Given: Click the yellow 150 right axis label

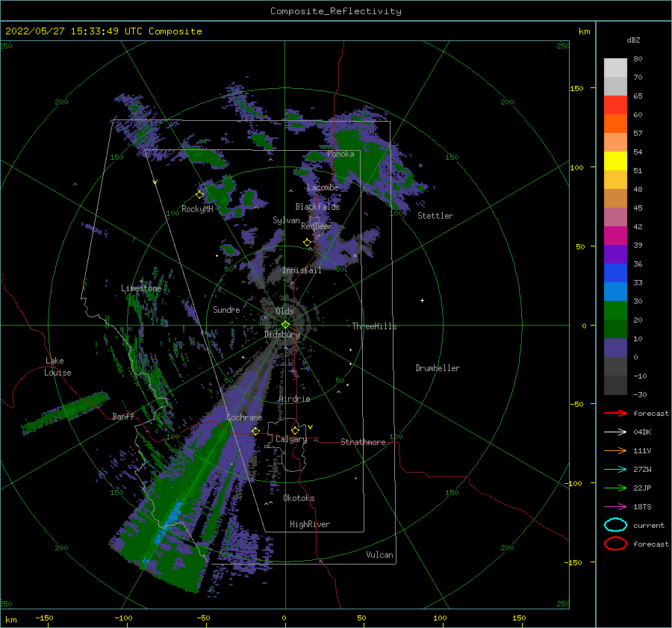Looking at the screenshot, I should tap(576, 88).
